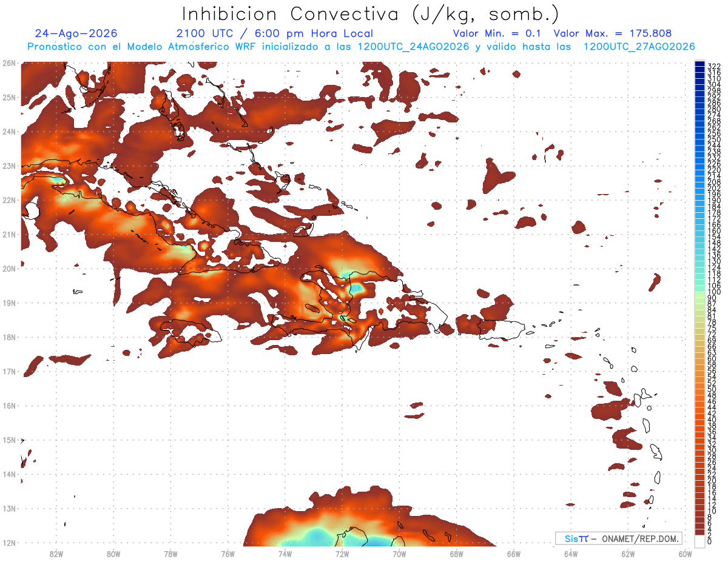Image resolution: width=728 pixels, height=562 pixels.
Task: Click the valid-until time "1200UTC_27AGO2026"
Action: (639, 47)
